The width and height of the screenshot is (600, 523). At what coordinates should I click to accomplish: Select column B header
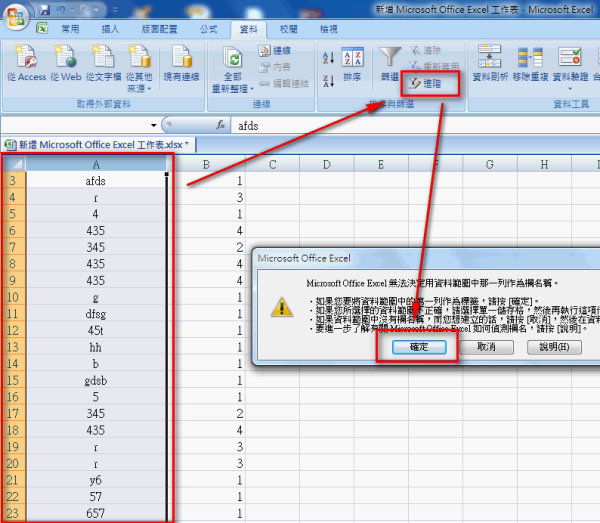coord(206,164)
